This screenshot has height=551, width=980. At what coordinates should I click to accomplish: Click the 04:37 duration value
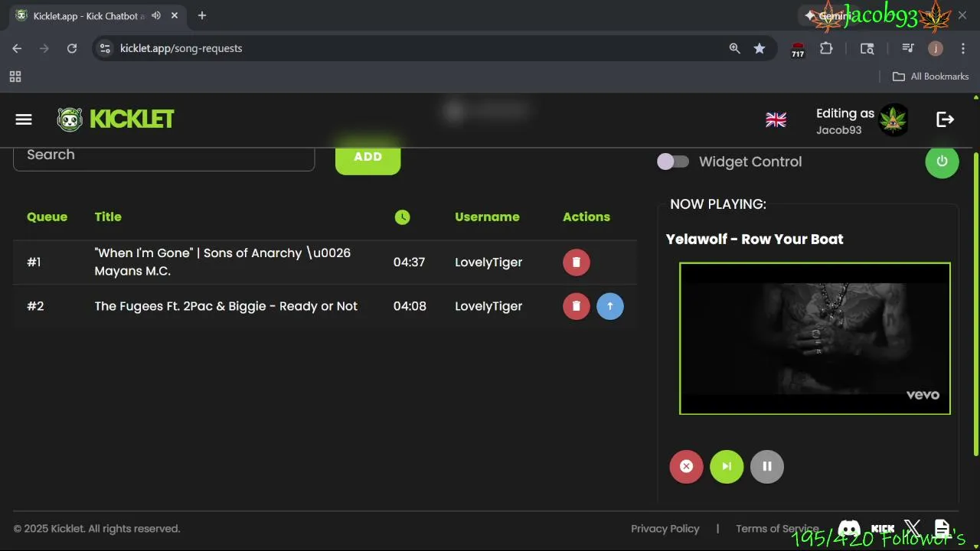[409, 262]
